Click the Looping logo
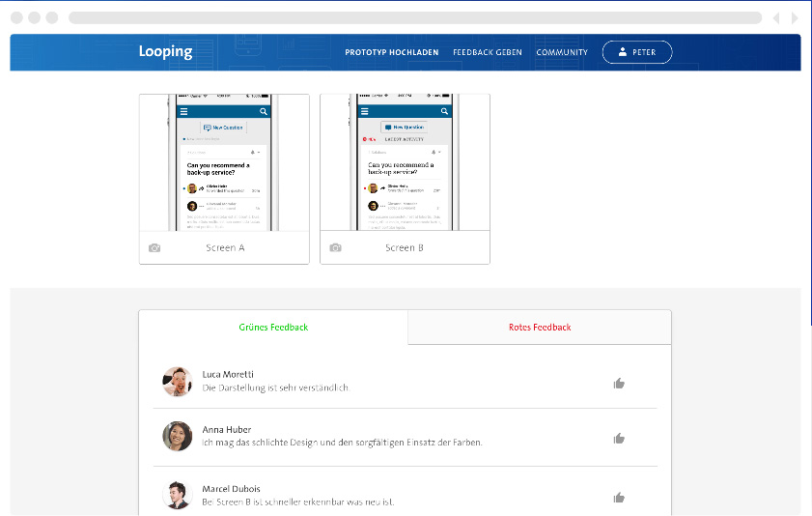Image resolution: width=812 pixels, height=516 pixels. point(165,52)
